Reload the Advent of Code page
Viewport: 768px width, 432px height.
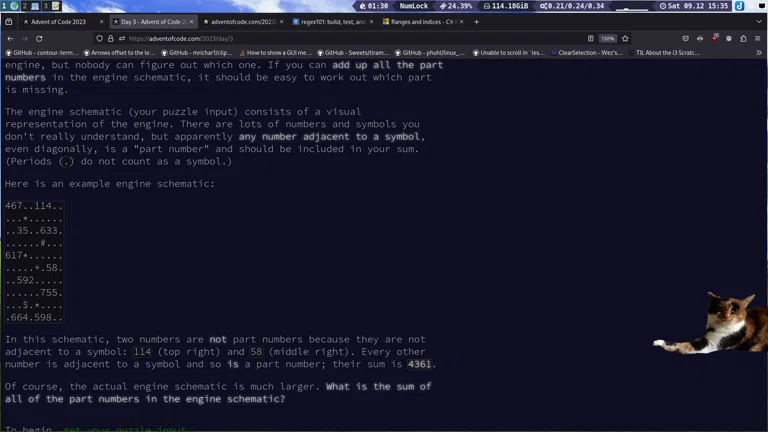coord(39,39)
